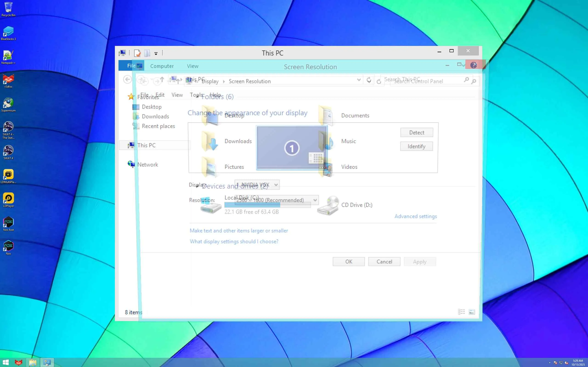Click the Windows Start button
588x367 pixels.
click(5, 362)
